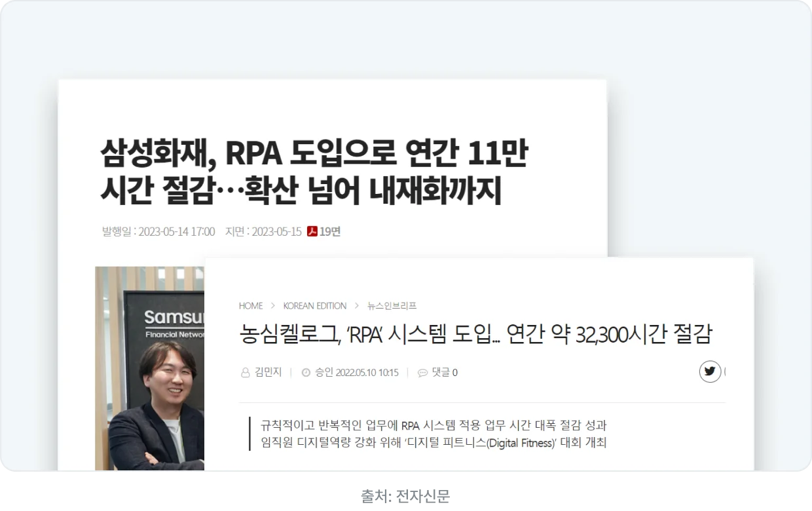Click the partially visible share icon after Twitter

[724, 371]
